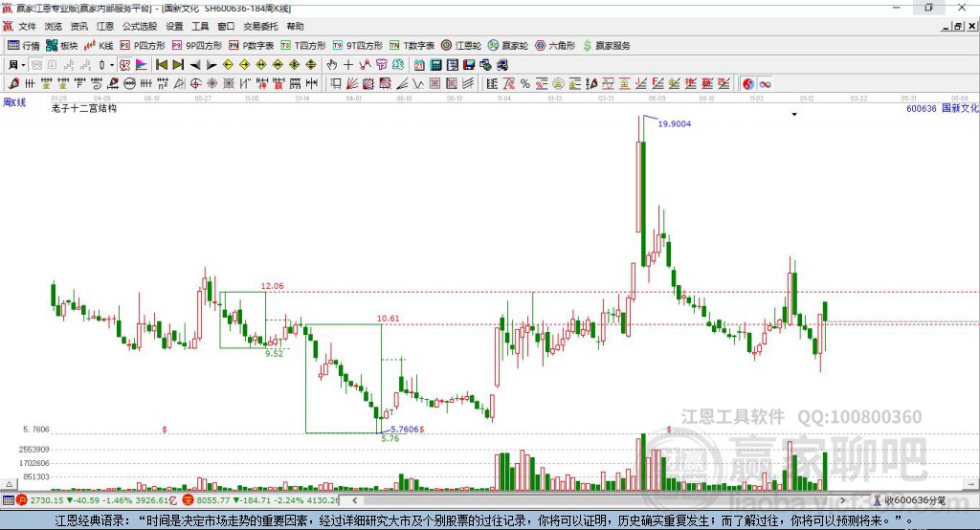This screenshot has height=530, width=980.
Task: Open the 帮助 menu
Action: click(295, 26)
